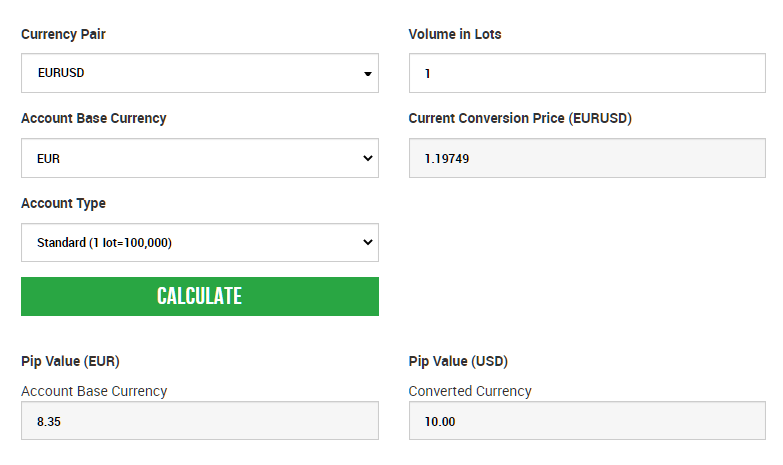Click the Pip Value (USD) heading
The image size is (783, 465).
(458, 361)
